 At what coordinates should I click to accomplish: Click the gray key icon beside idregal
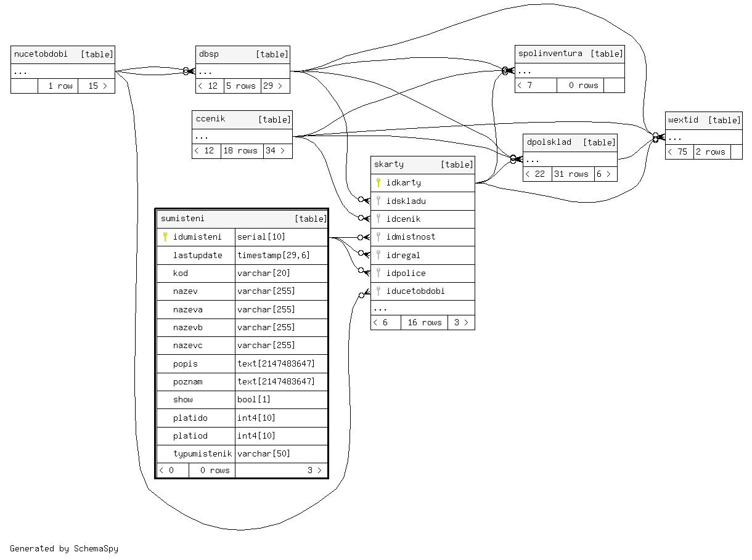[x=378, y=255]
